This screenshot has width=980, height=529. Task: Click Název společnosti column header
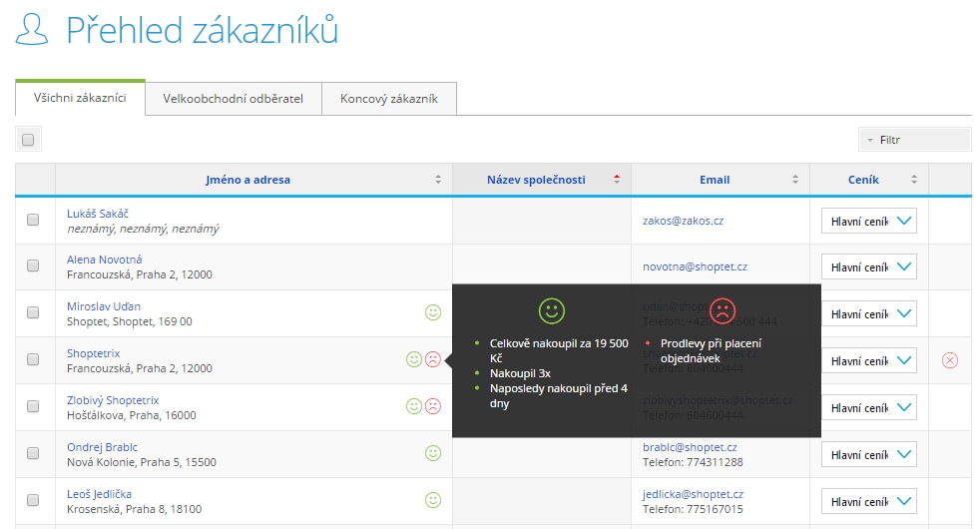tap(536, 180)
